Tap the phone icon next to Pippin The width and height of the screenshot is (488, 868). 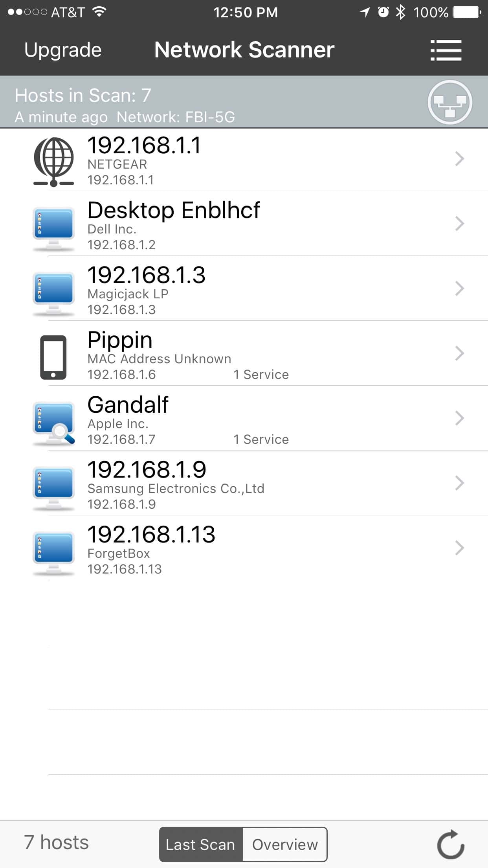click(53, 357)
